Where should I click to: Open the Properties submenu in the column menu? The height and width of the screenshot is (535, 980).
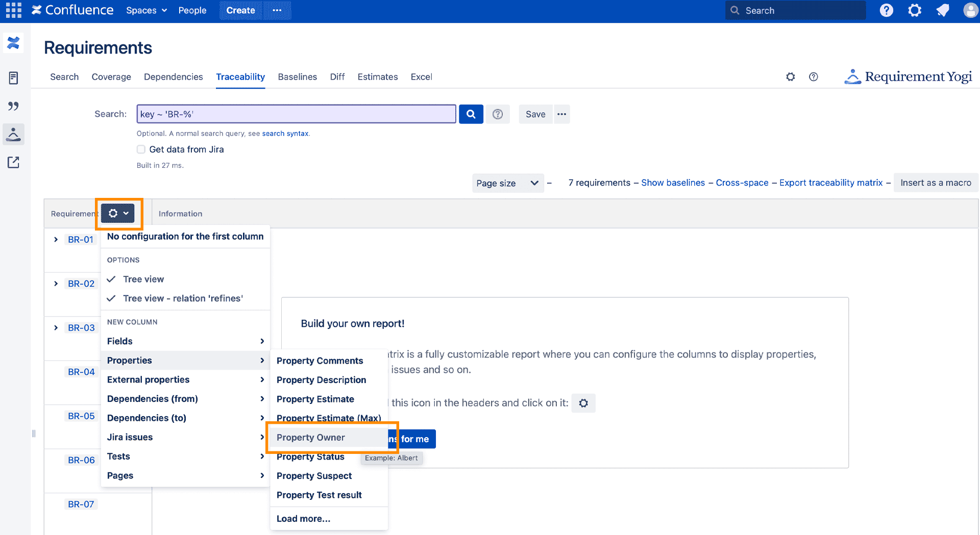coord(129,360)
